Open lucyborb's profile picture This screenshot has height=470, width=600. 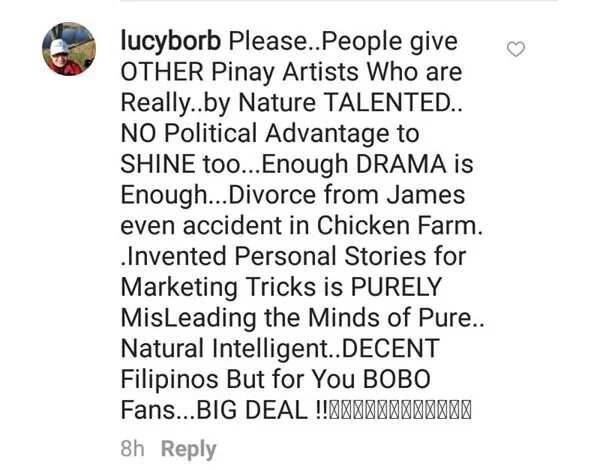pos(69,49)
